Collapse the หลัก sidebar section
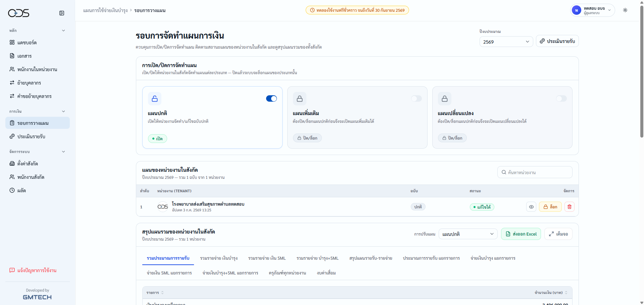The image size is (644, 305). (63, 31)
